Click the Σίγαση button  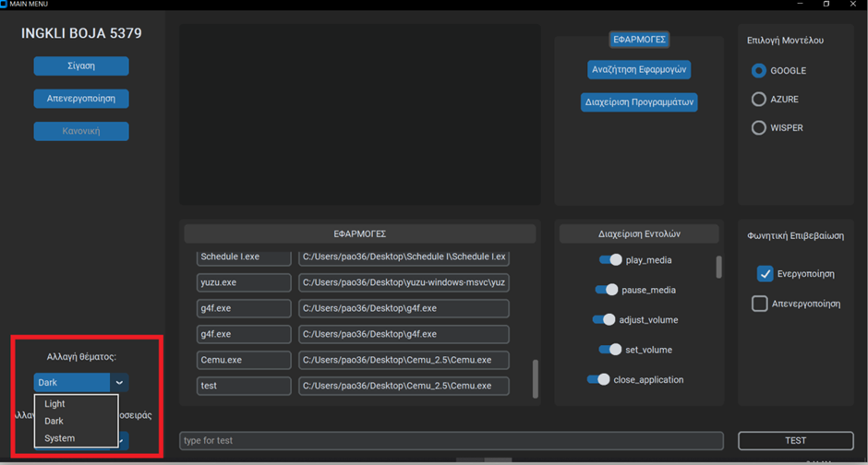click(81, 66)
